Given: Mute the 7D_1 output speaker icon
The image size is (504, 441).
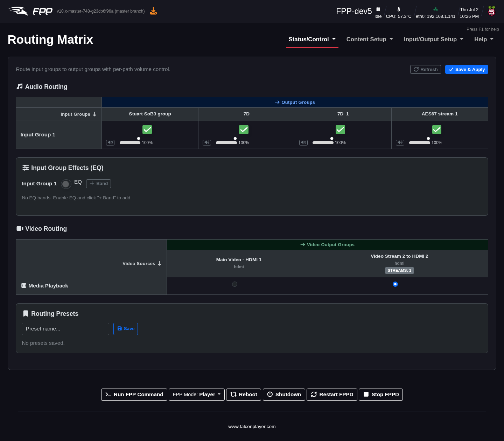Looking at the screenshot, I should click(303, 143).
